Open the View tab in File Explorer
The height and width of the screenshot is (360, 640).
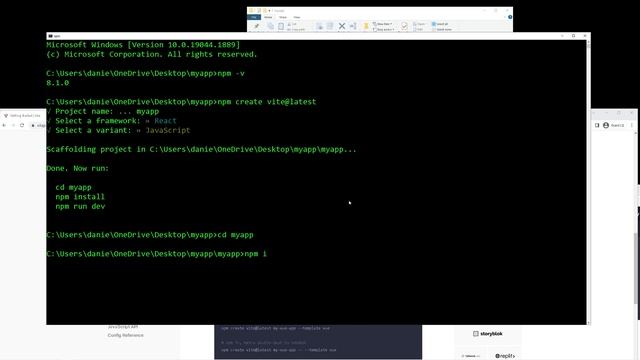pos(297,17)
